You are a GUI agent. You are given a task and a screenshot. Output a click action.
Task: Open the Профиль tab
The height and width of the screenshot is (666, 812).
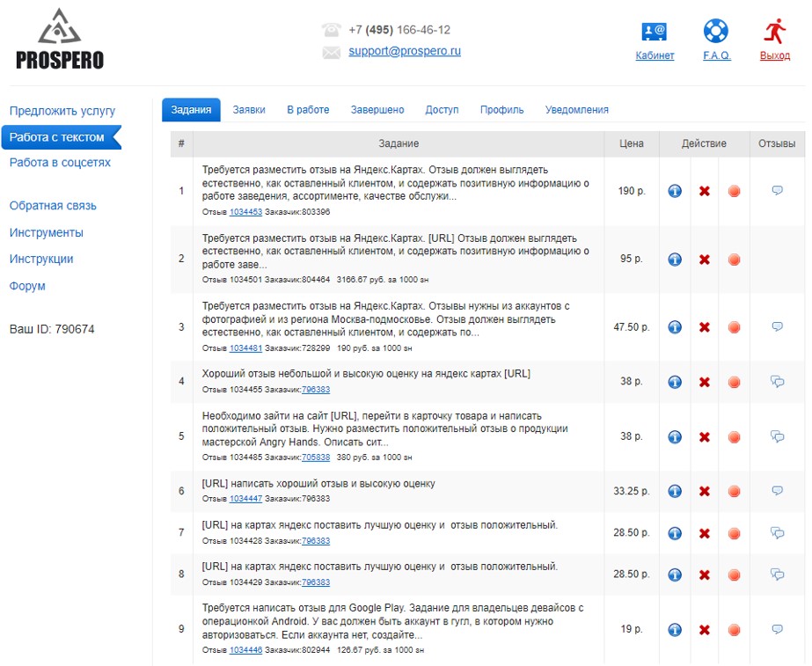coord(501,110)
